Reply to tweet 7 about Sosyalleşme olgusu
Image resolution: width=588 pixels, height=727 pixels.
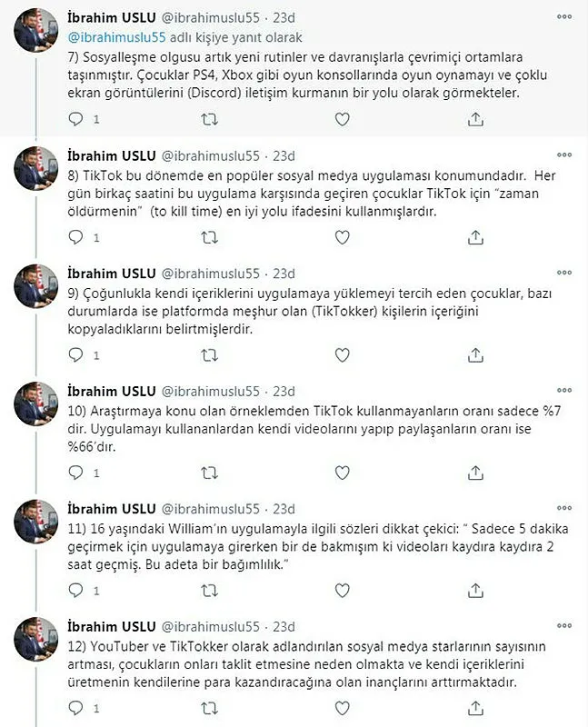tap(76, 118)
